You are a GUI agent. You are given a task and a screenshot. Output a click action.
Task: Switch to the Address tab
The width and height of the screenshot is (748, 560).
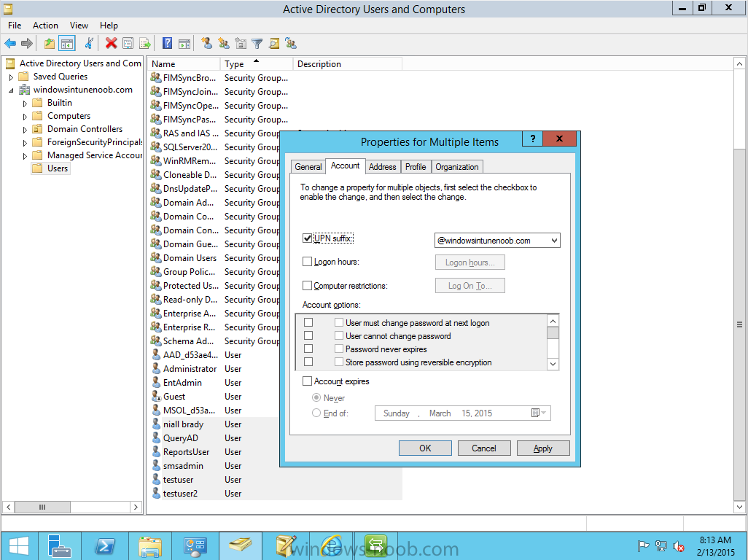click(382, 166)
